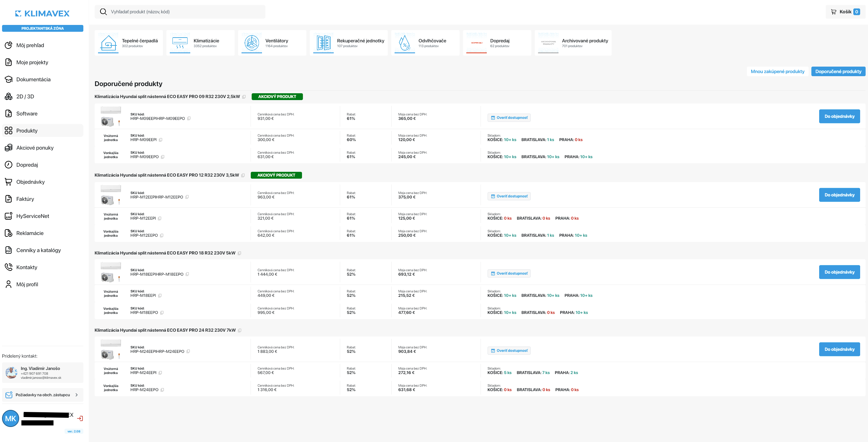Screen dimensions: 868x442
Task: Copy SKU code HRP-M18EEPO
Action: pos(162,313)
